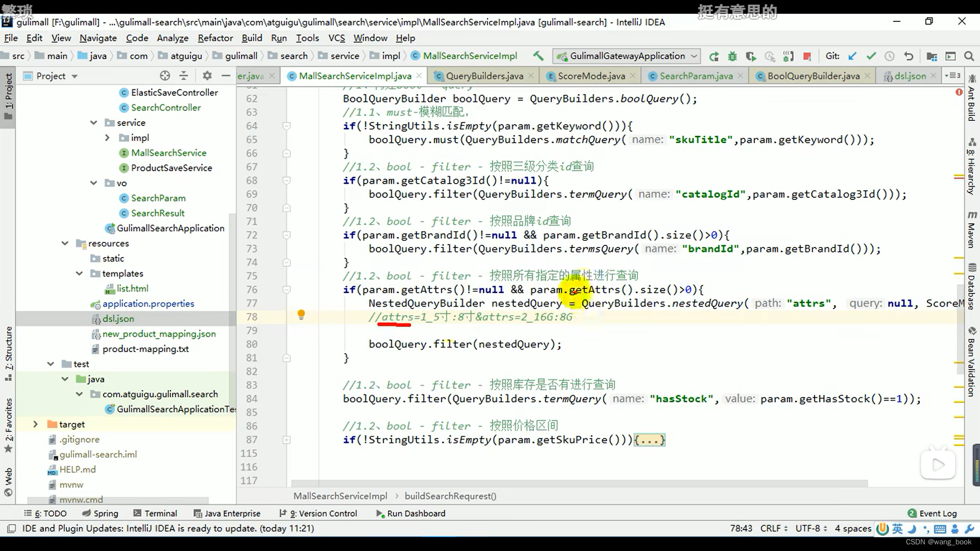Click the Build project hammer icon
980x551 pixels.
(538, 56)
